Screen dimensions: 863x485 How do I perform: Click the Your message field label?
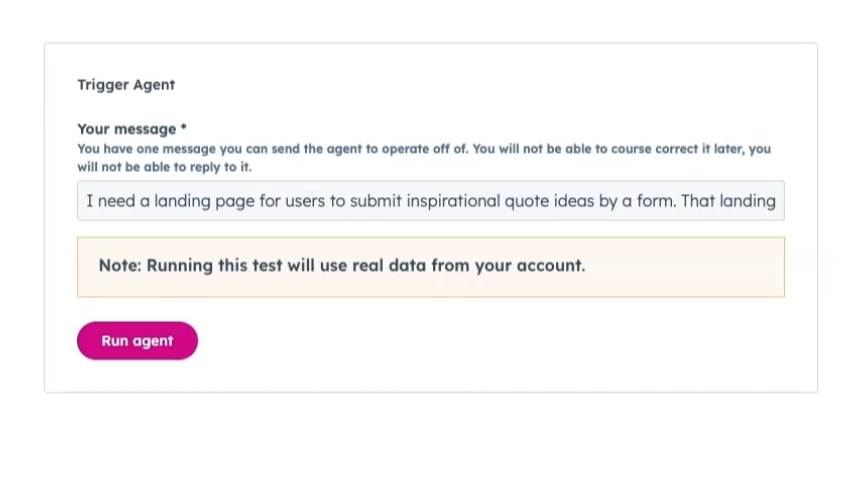[127, 129]
